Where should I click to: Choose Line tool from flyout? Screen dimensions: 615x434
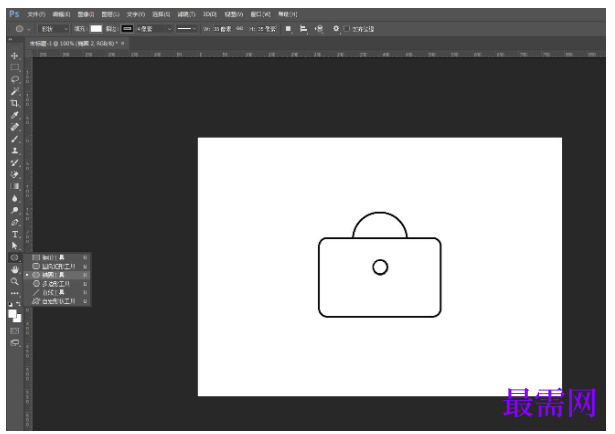[58, 292]
